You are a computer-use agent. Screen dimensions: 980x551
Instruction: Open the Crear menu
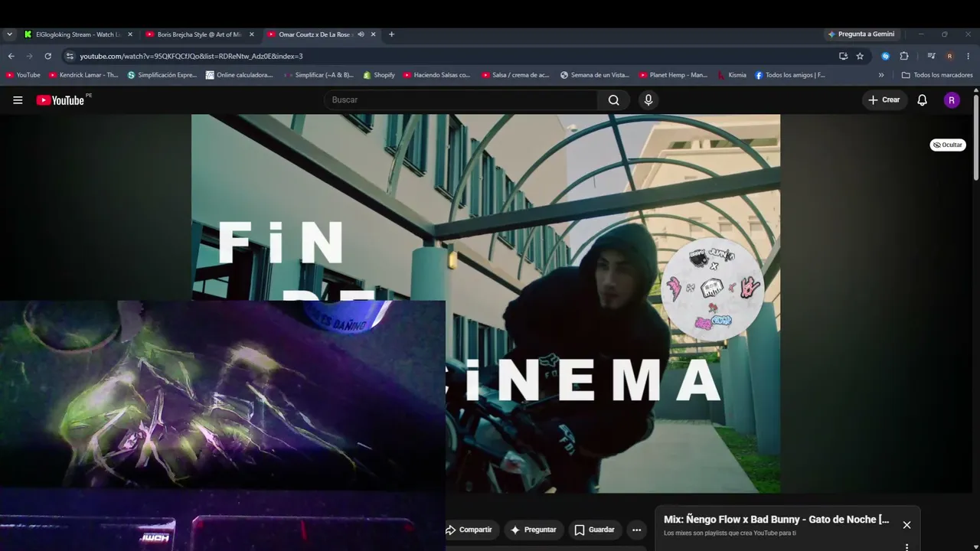coord(884,100)
